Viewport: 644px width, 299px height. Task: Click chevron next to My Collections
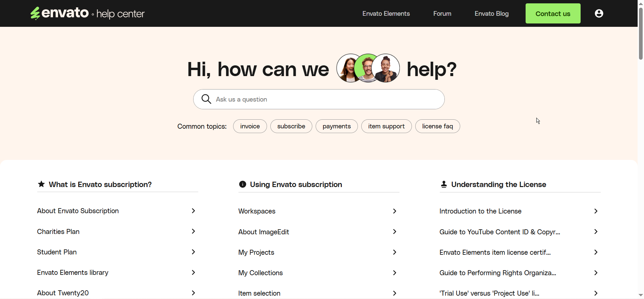tap(394, 273)
